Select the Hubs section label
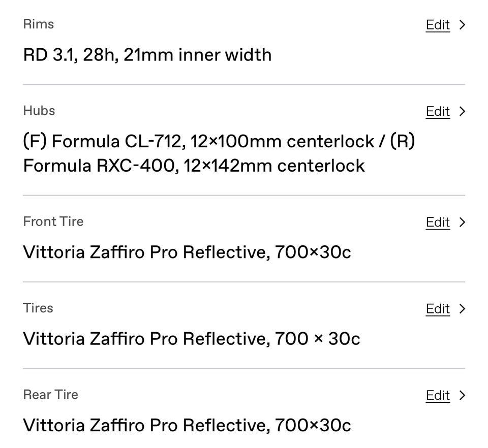488x448 pixels. 39,110
